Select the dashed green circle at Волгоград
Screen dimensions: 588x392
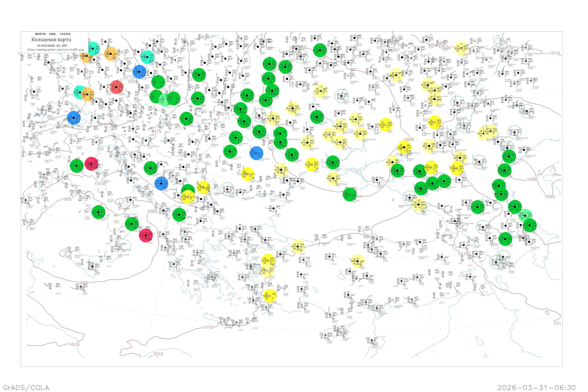click(464, 126)
